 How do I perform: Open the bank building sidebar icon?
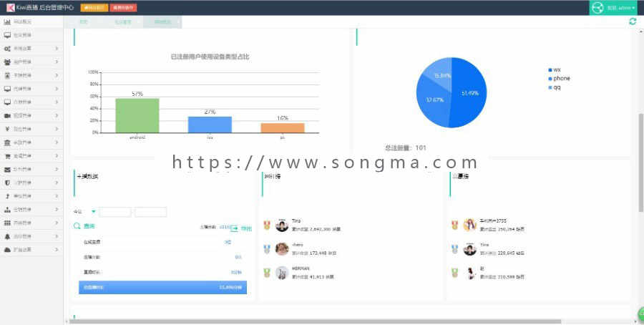point(7,142)
